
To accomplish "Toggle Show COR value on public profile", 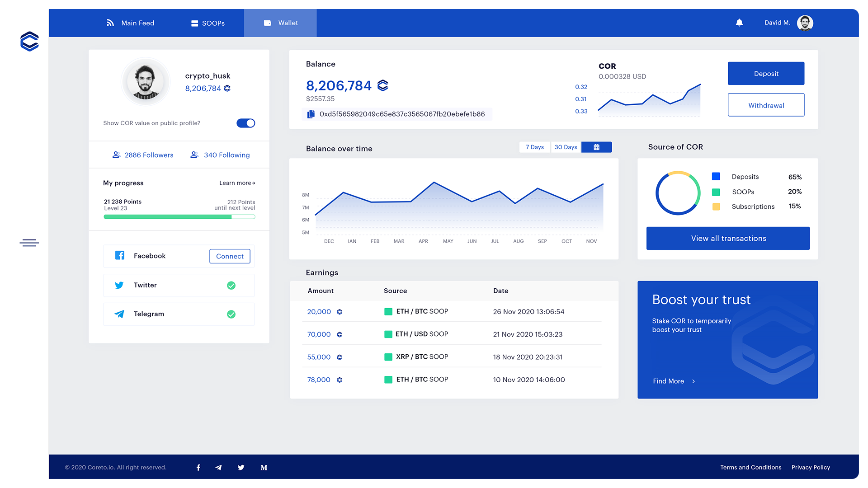I will coord(245,123).
